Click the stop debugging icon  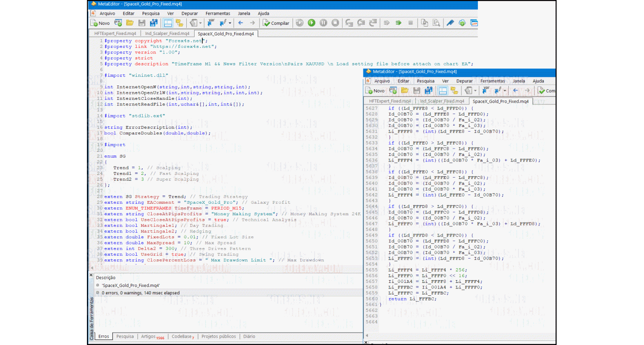(x=335, y=23)
